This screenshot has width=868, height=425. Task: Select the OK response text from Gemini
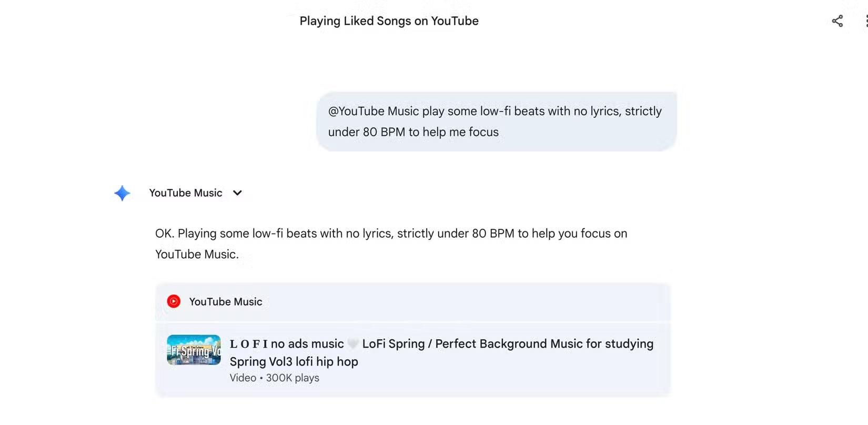pyautogui.click(x=391, y=243)
